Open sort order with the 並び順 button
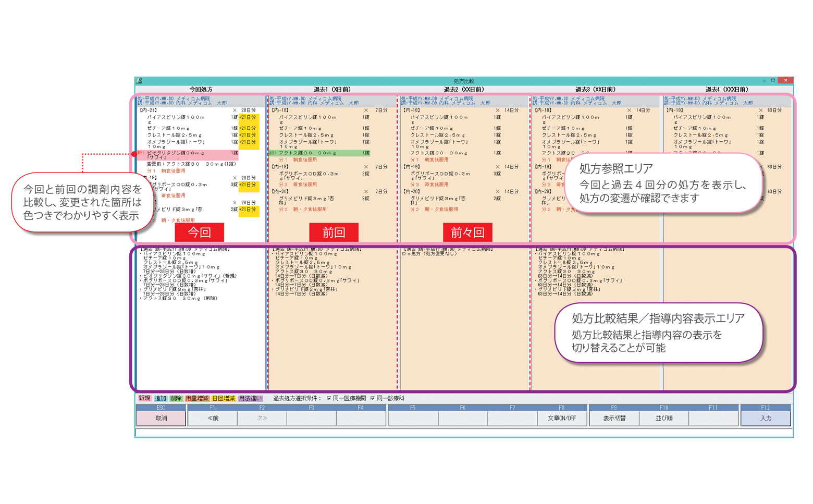This screenshot has height=504, width=813. pyautogui.click(x=663, y=418)
